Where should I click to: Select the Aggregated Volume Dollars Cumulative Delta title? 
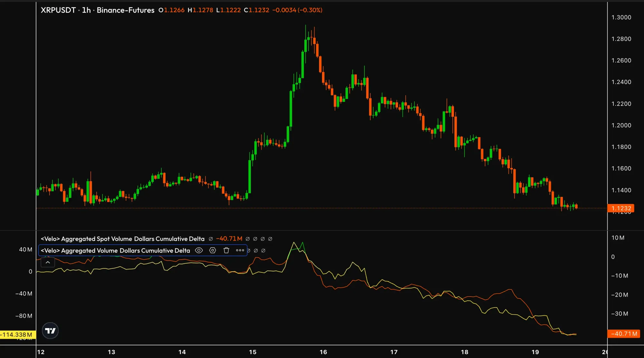(x=115, y=250)
